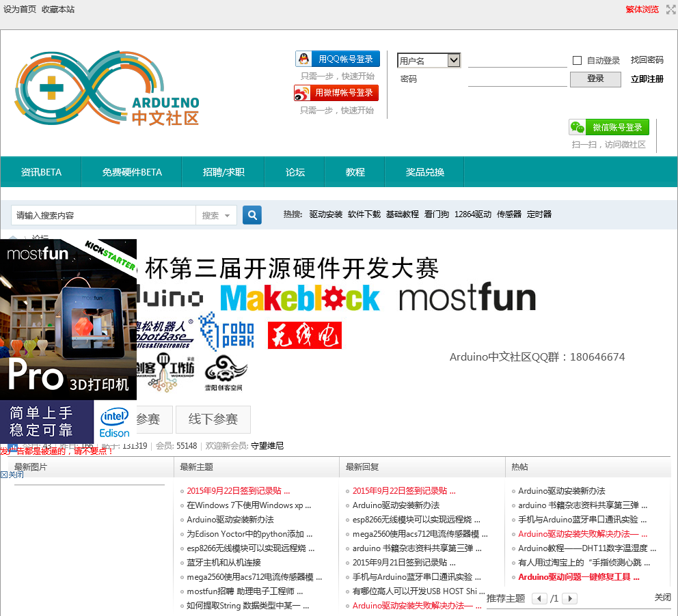This screenshot has width=678, height=616.
Task: Click 立即注册 link
Action: tap(647, 79)
